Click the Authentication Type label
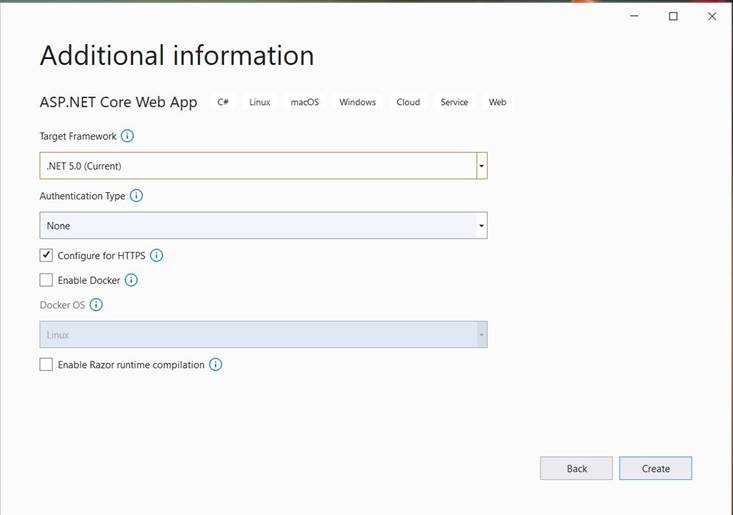733x515 pixels. [82, 196]
